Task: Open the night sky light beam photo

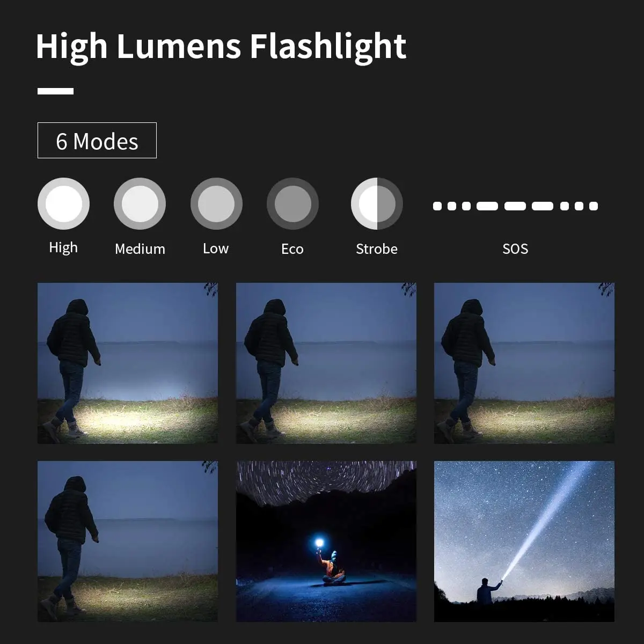Action: tap(524, 541)
